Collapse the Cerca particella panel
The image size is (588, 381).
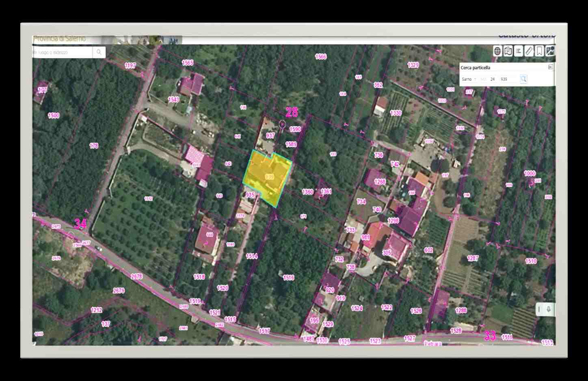[x=551, y=67]
